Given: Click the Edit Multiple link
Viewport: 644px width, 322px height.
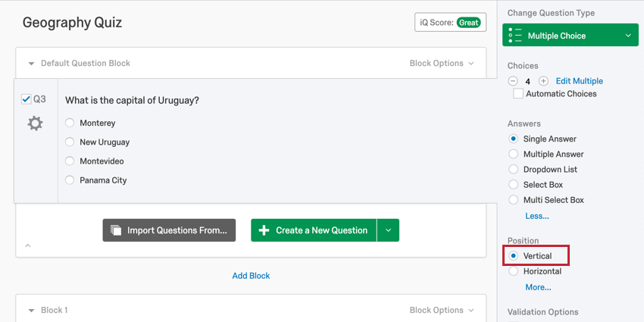Looking at the screenshot, I should tap(579, 81).
